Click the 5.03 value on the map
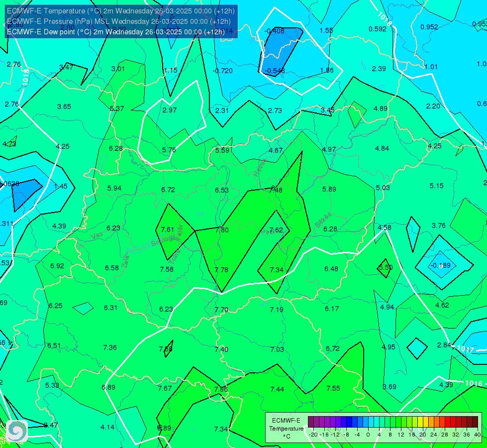The image size is (487, 448). (x=383, y=188)
